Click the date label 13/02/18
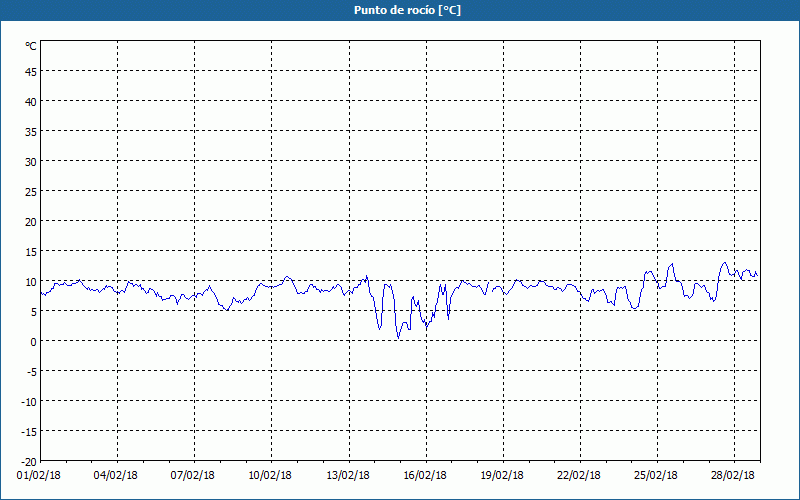The width and height of the screenshot is (800, 500). 348,476
